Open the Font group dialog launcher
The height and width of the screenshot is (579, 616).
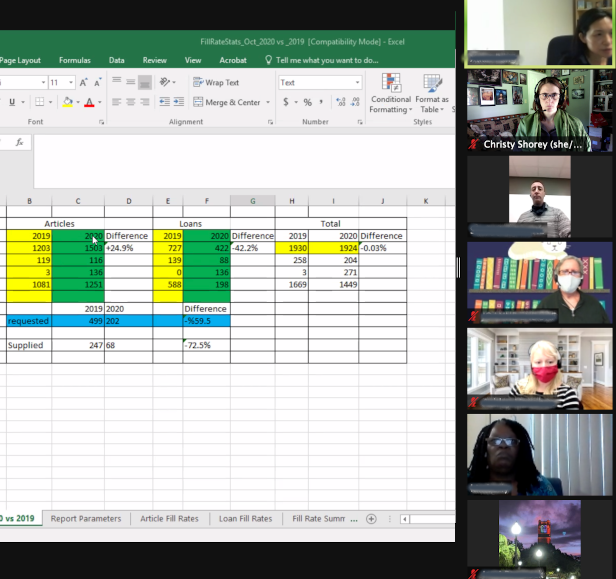click(101, 122)
